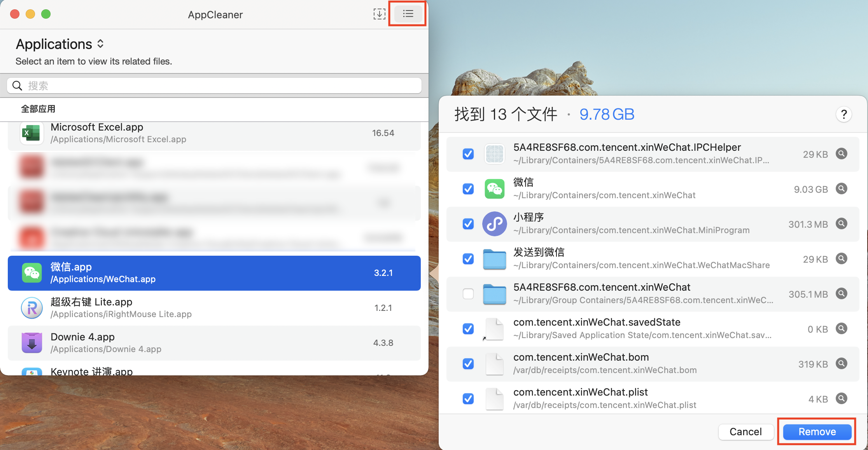The image size is (868, 450).
Task: Uncheck the savedState file checkbox
Action: [468, 329]
